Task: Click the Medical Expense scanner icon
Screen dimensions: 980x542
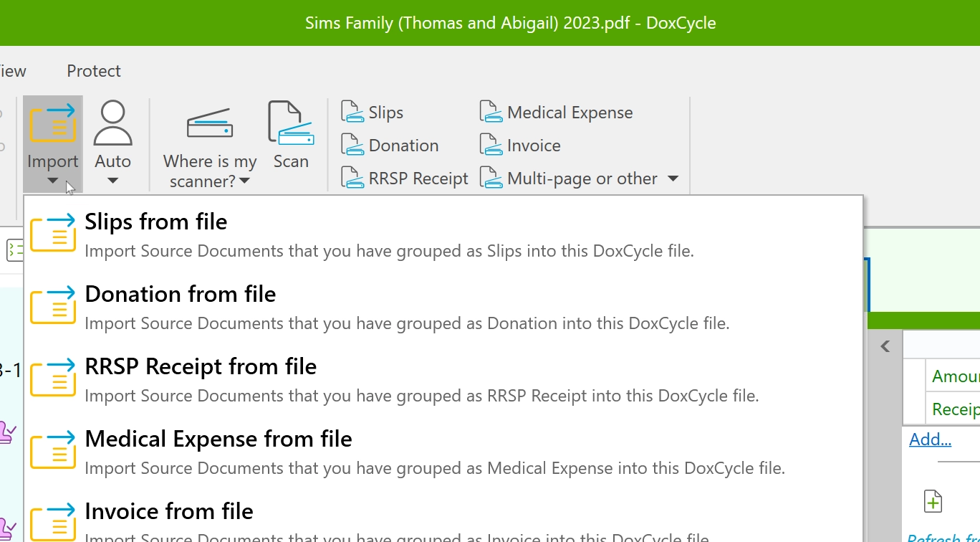Action: click(x=491, y=112)
